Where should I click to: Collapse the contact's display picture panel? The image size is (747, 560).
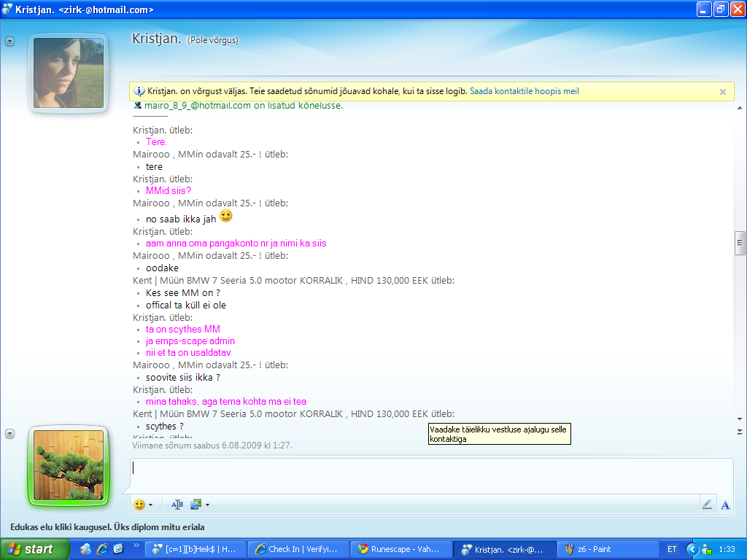9,42
